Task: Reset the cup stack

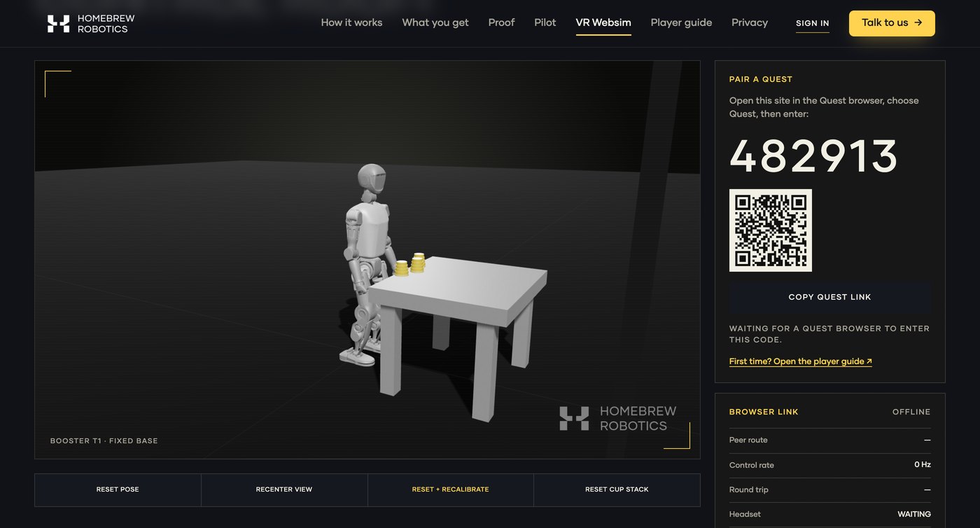Action: point(617,489)
